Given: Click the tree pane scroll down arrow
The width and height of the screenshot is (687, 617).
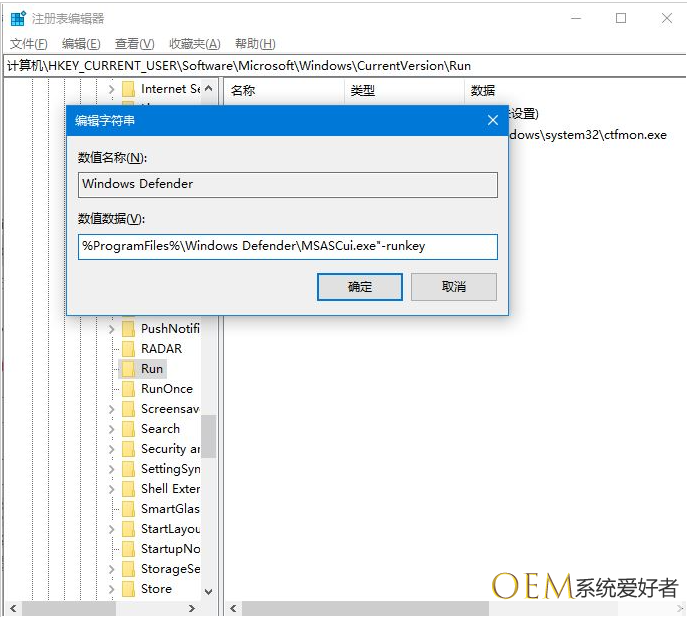Looking at the screenshot, I should [208, 591].
